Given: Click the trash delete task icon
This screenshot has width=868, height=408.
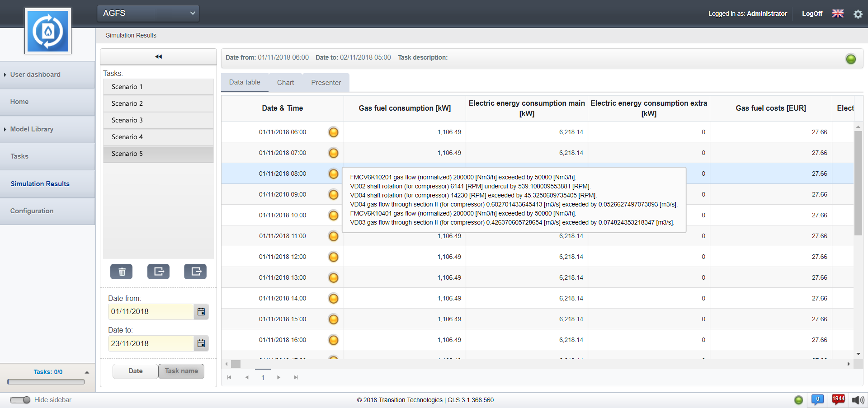Looking at the screenshot, I should (x=122, y=272).
